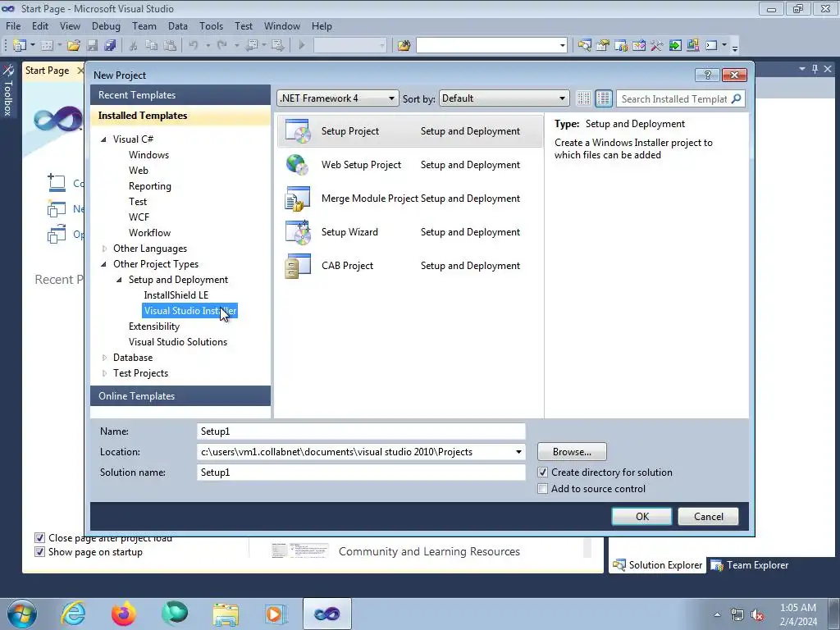Click the Cut toolbar icon

[x=134, y=46]
